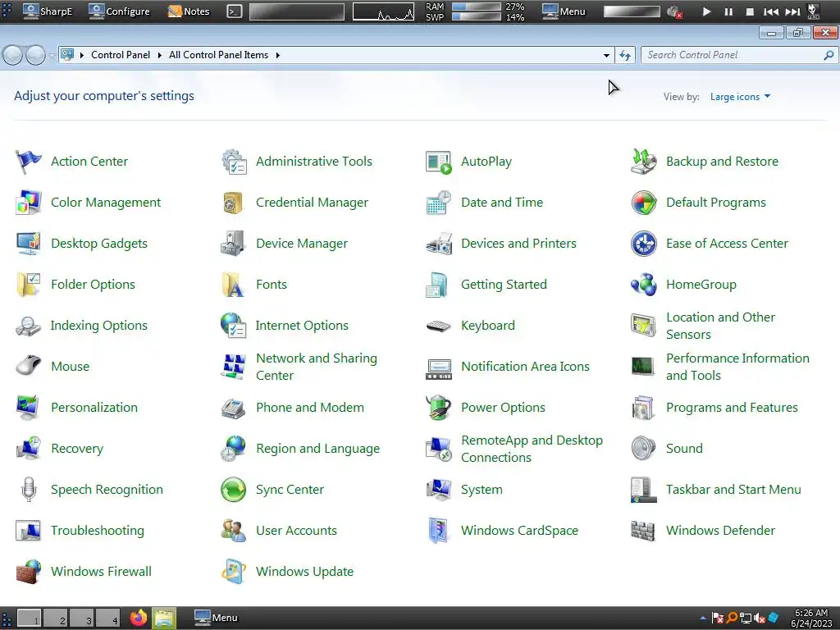Open the Sync Center green icon
Screen dimensions: 840x630
click(x=234, y=490)
